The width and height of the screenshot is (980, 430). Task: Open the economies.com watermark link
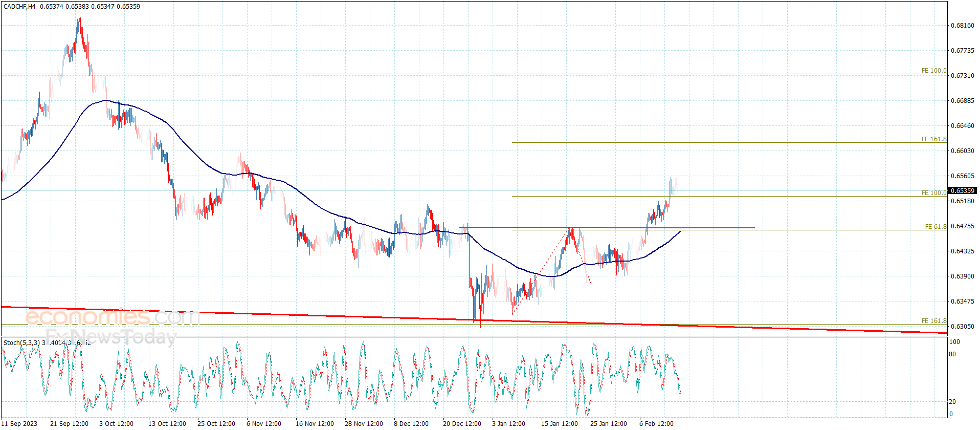click(112, 317)
